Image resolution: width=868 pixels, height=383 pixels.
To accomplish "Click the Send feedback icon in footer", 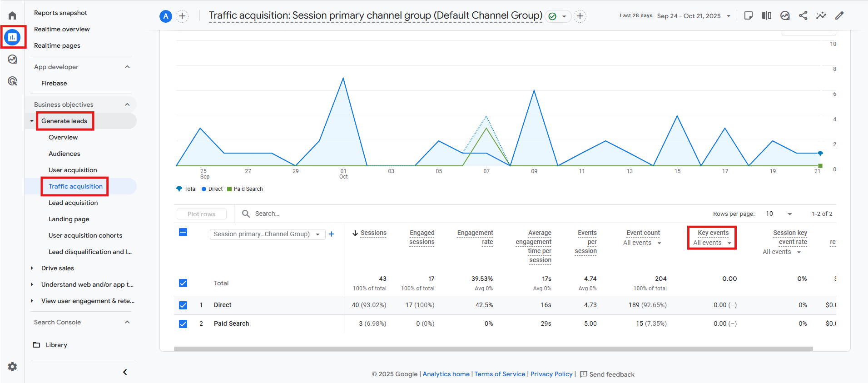I will click(x=584, y=374).
